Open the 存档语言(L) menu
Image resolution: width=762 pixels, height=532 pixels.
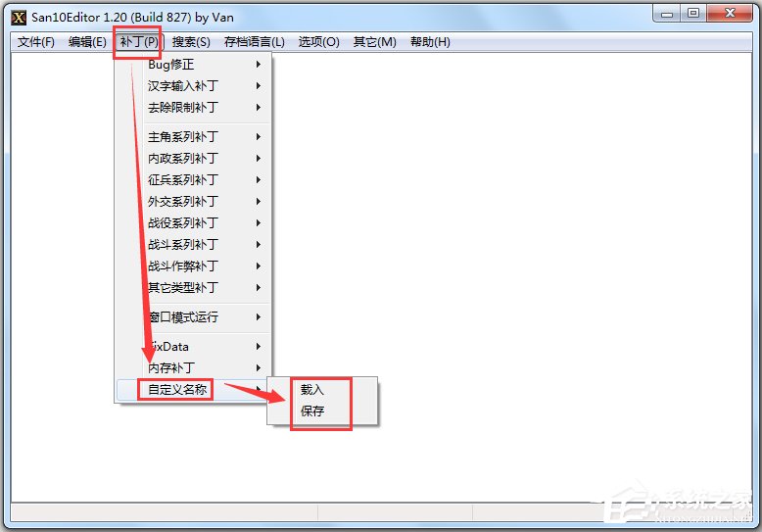[x=254, y=42]
